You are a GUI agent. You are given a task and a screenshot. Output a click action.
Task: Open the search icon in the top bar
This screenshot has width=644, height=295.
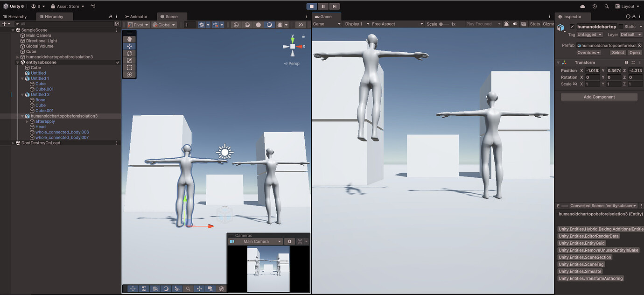point(607,6)
